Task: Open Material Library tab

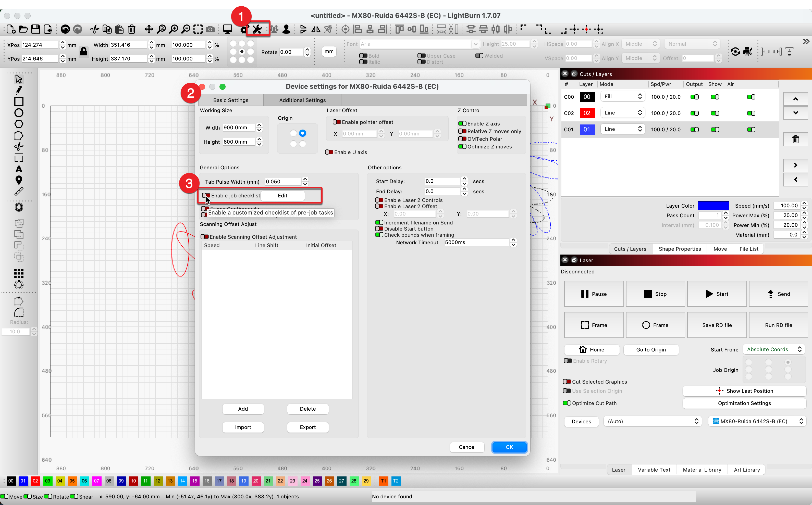Action: coord(702,470)
